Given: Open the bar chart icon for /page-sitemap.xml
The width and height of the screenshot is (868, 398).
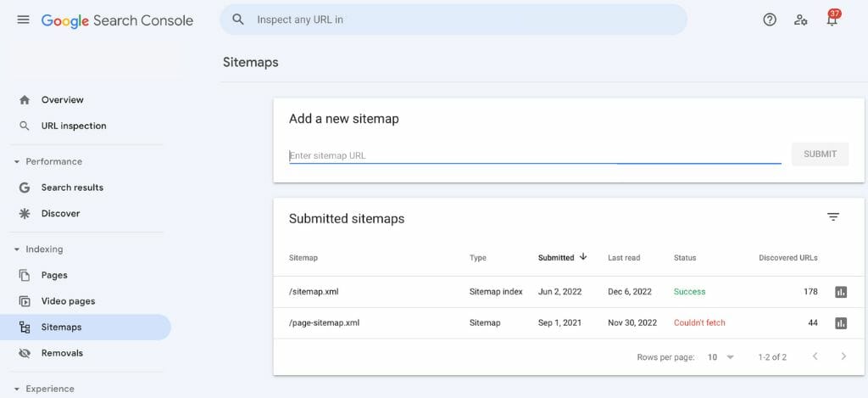Looking at the screenshot, I should click(841, 323).
